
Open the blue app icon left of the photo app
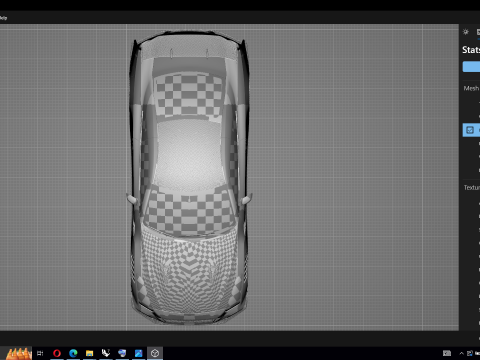[x=122, y=353]
